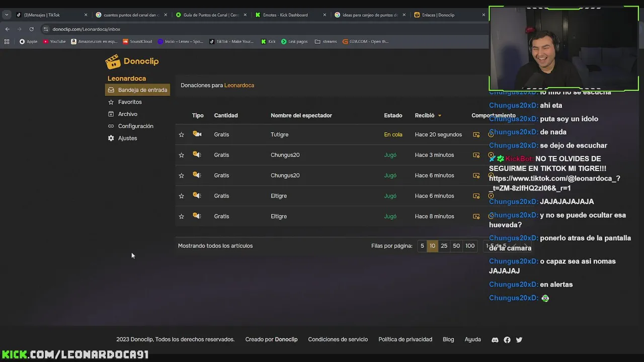Star the Chungus20 donation from 3 minutes ago
This screenshot has height=362, width=644.
[x=182, y=155]
